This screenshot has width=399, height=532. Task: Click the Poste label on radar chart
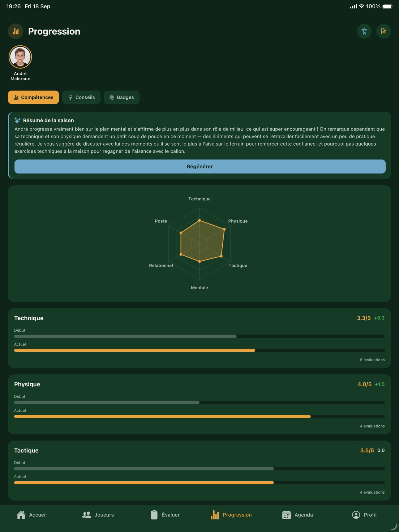click(161, 221)
